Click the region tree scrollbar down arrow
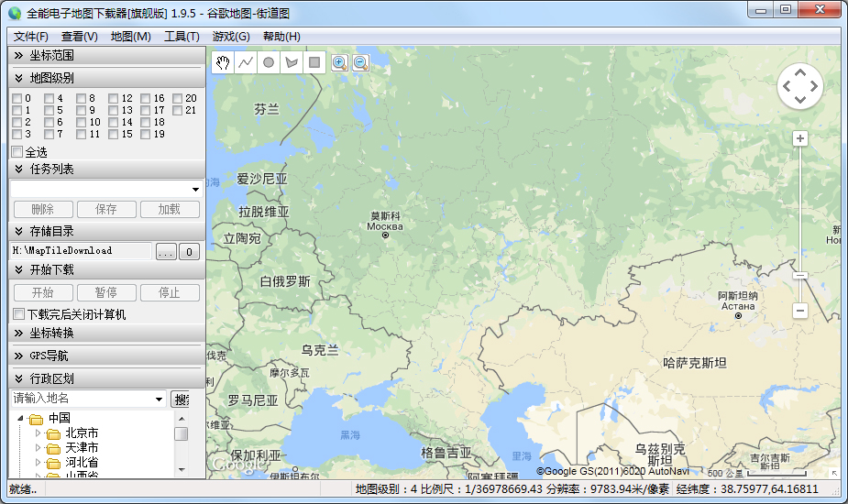Image resolution: width=848 pixels, height=504 pixels. 182,469
